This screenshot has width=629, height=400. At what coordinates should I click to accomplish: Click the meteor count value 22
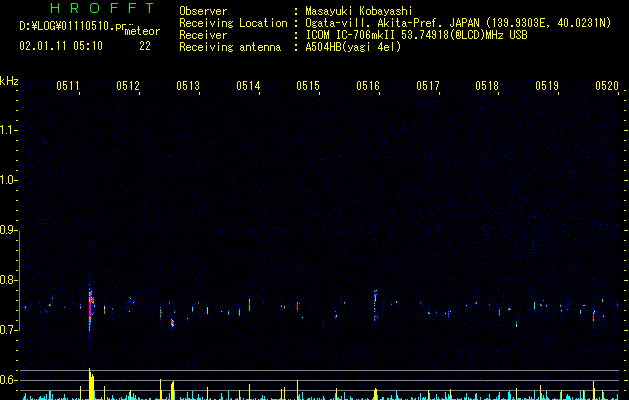coord(145,46)
